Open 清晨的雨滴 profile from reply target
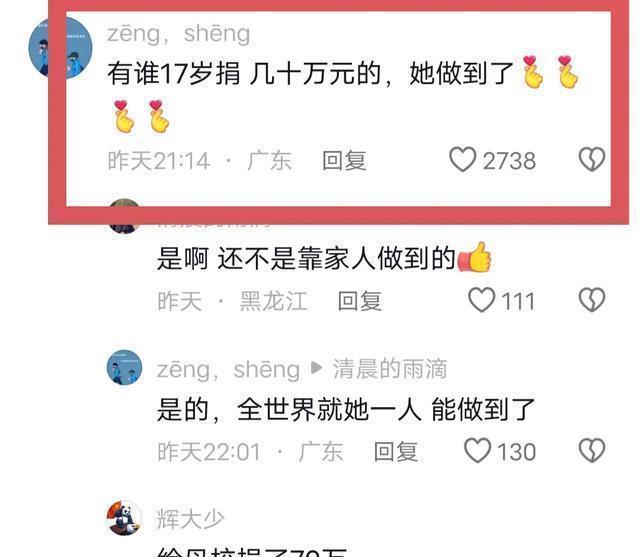640x557 pixels. click(x=390, y=369)
